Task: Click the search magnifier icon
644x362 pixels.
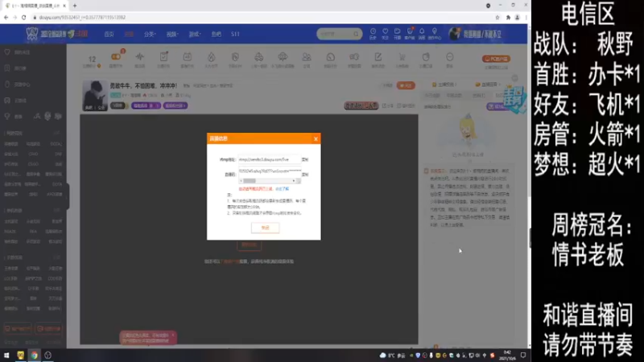Action: point(356,34)
